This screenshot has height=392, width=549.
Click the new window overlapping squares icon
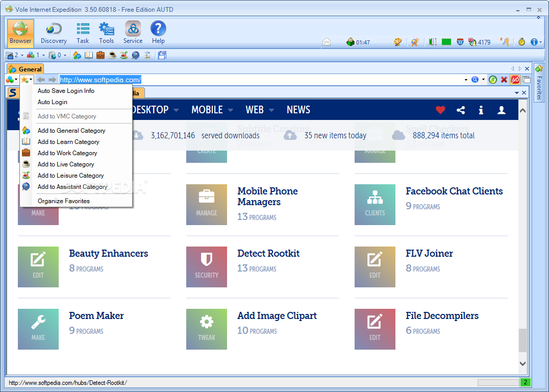[526, 80]
